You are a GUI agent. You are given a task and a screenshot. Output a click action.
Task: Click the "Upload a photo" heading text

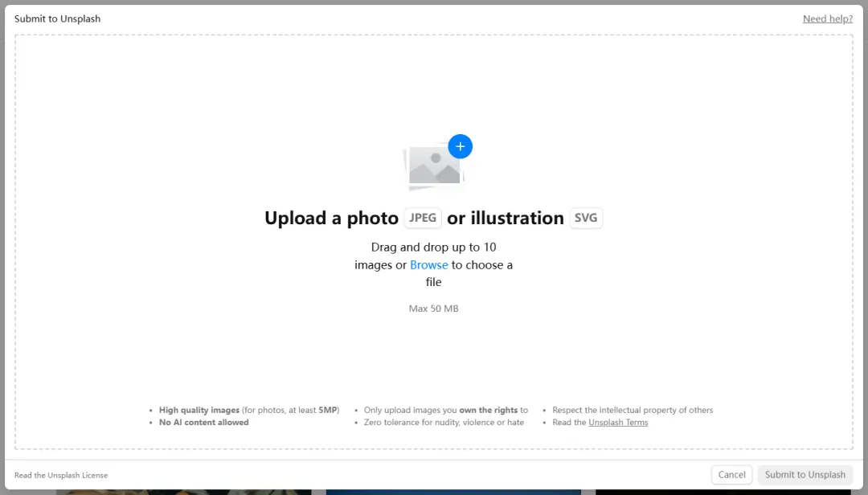click(331, 218)
